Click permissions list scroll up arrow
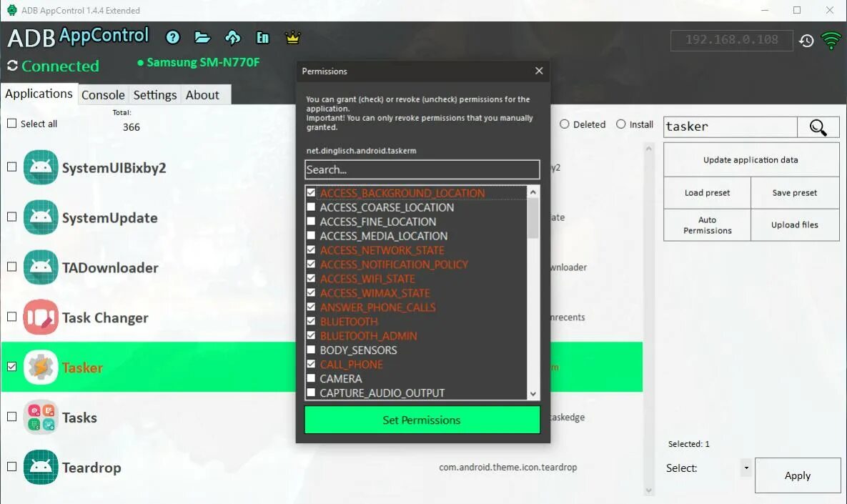Image resolution: width=847 pixels, height=504 pixels. point(533,192)
